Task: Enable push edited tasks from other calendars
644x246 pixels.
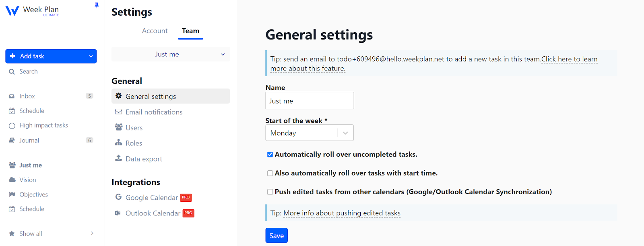Action: [x=270, y=192]
